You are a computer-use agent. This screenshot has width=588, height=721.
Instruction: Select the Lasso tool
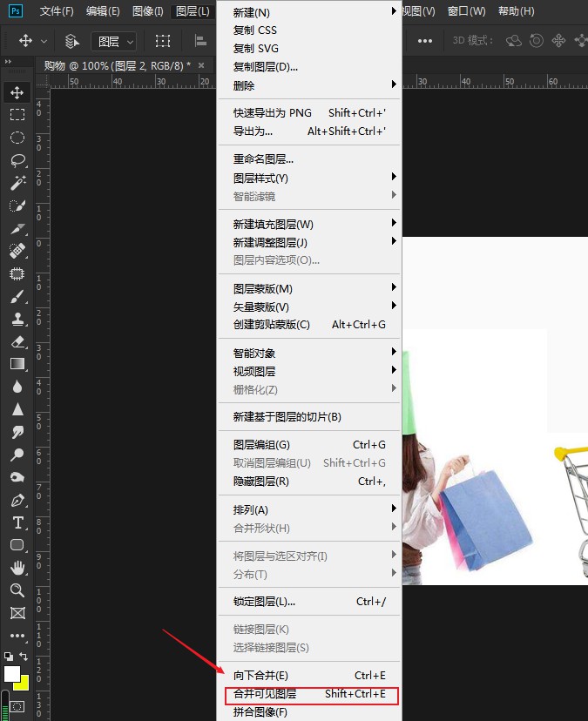coord(17,160)
